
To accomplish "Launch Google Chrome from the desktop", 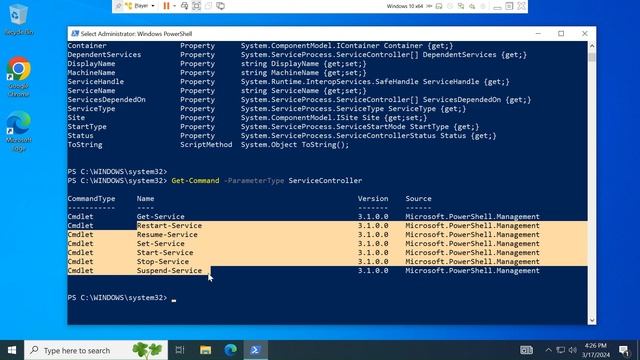I will pyautogui.click(x=18, y=77).
